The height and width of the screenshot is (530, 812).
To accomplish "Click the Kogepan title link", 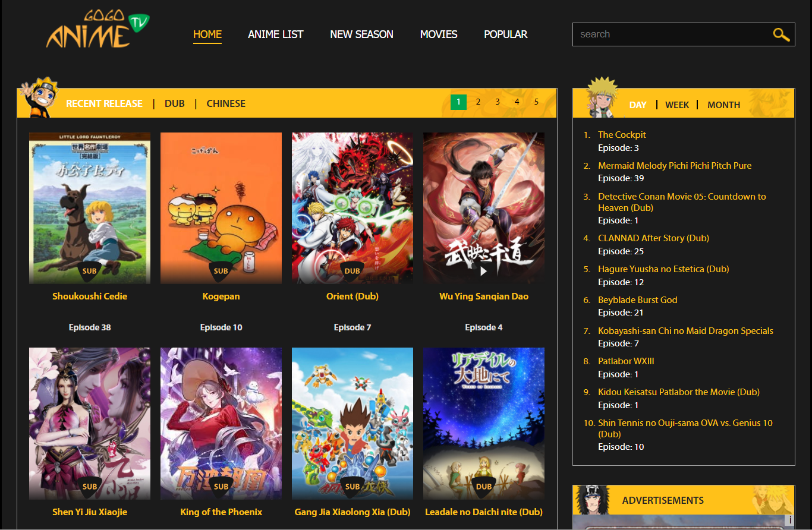I will (x=221, y=296).
